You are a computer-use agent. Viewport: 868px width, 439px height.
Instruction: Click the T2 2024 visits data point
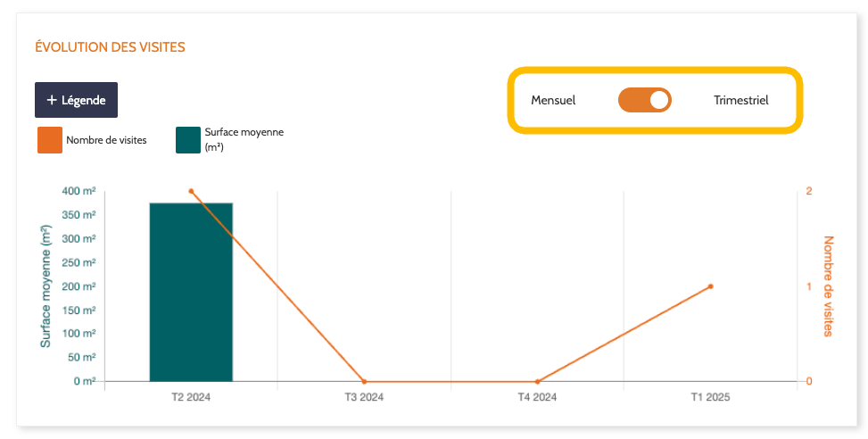(x=191, y=191)
